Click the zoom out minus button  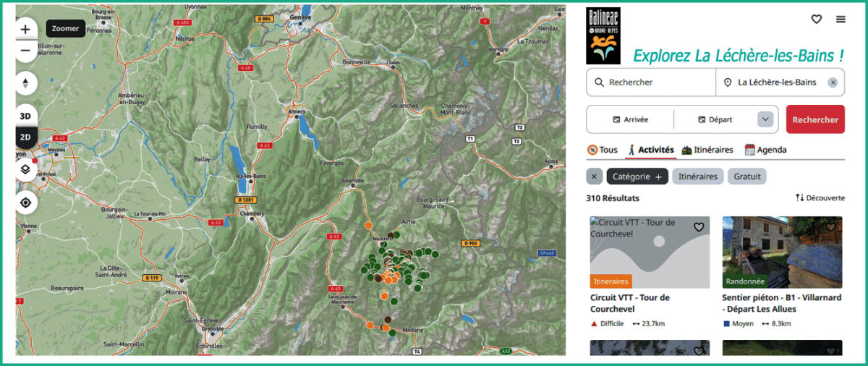click(x=25, y=51)
